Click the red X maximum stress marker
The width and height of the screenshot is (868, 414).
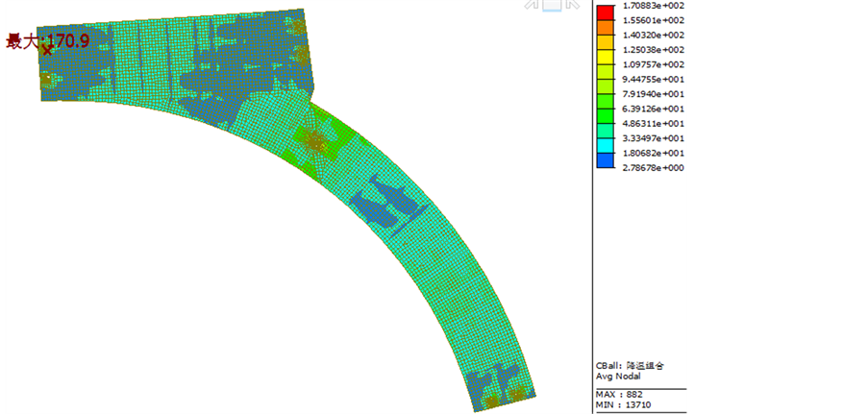pos(47,50)
